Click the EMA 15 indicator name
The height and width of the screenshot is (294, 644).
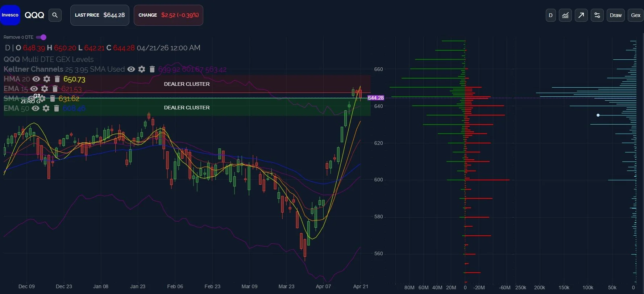point(16,89)
